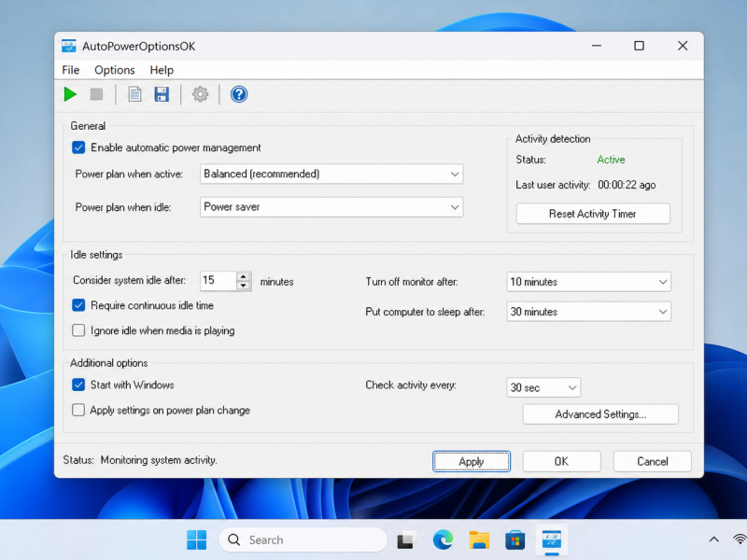Viewport: 747px width, 560px height.
Task: Open the Help menu
Action: coord(162,70)
